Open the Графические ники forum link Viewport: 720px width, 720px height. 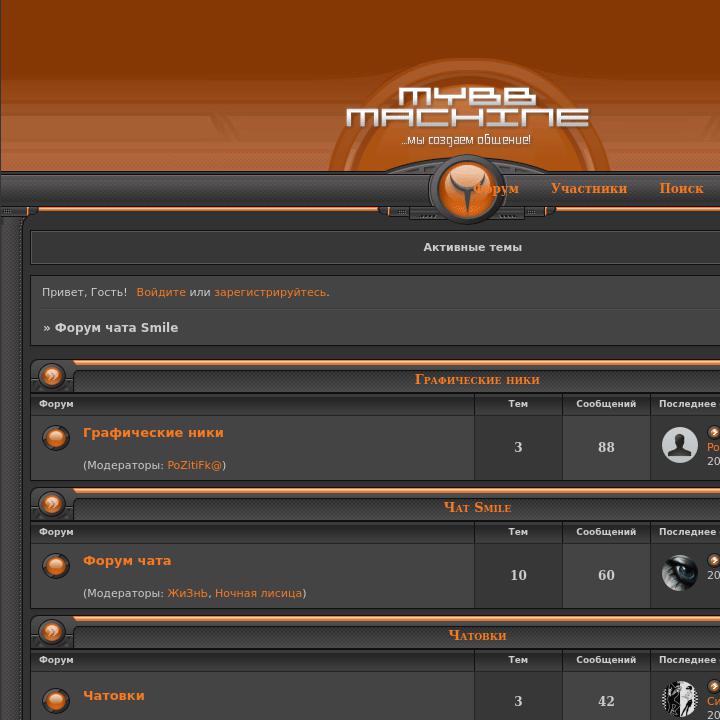[153, 433]
